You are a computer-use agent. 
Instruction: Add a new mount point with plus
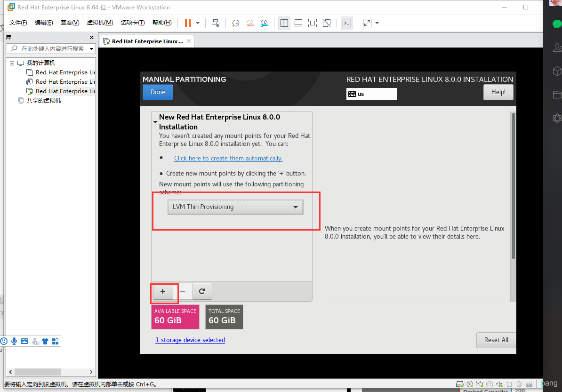coord(163,291)
